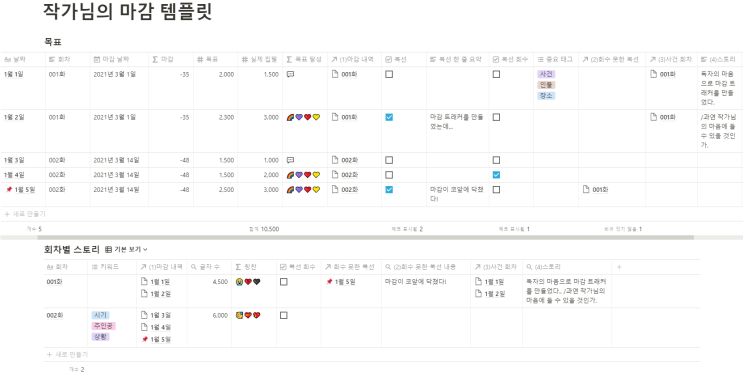Click the horizontal scrollbar under the 목표 table

365,237
